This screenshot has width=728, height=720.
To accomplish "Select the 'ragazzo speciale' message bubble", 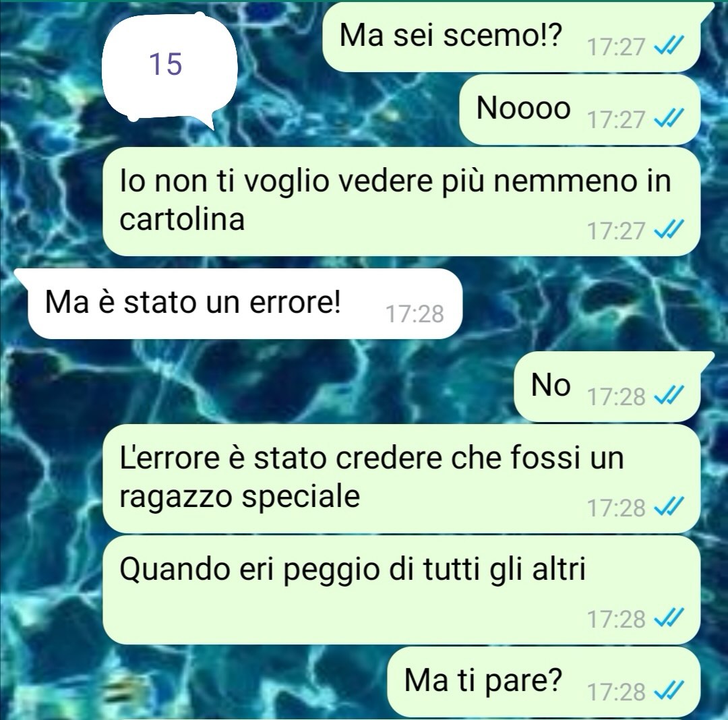I will click(401, 478).
